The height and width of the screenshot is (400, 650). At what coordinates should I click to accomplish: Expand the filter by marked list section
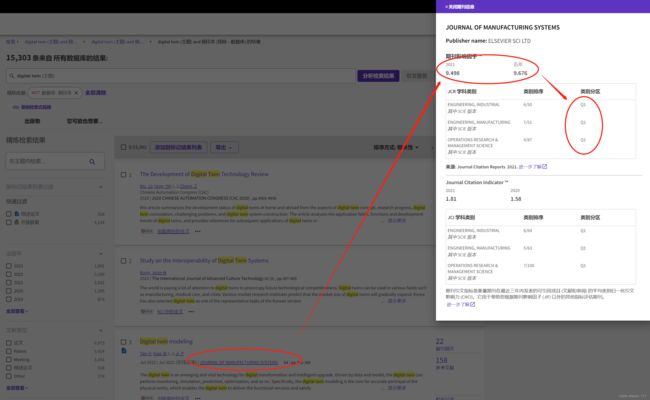point(101,187)
